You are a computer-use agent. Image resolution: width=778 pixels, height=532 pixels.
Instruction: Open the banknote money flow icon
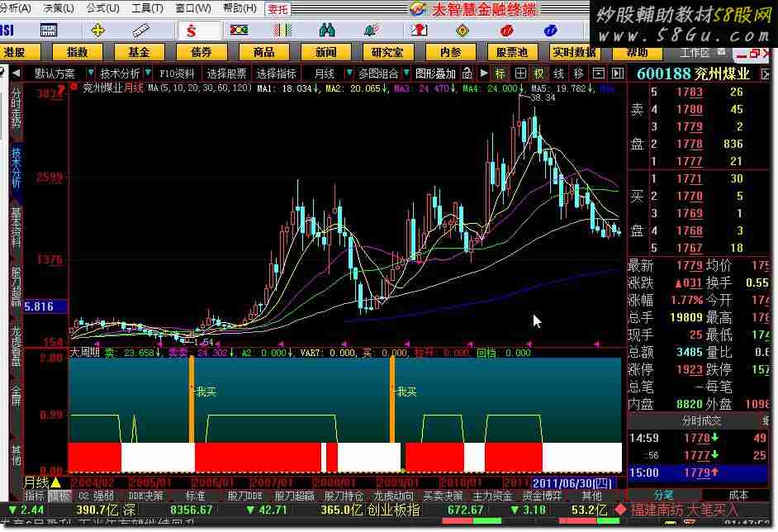[239, 31]
